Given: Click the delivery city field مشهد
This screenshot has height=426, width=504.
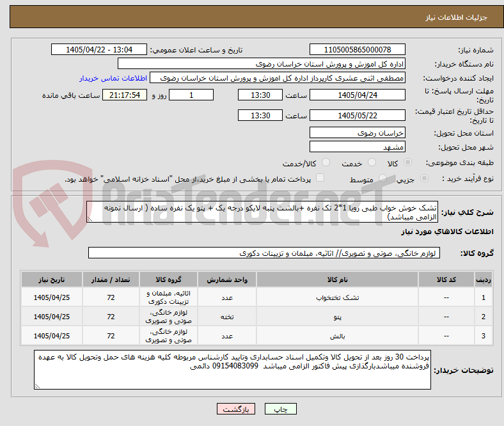Looking at the screenshot, I should [x=358, y=146].
